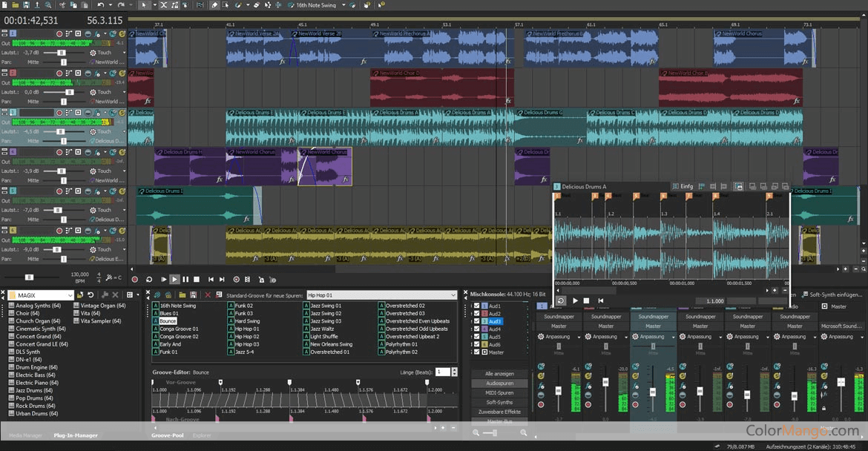The height and width of the screenshot is (451, 868).
Task: Click the Alle anzeigen button
Action: (x=499, y=374)
